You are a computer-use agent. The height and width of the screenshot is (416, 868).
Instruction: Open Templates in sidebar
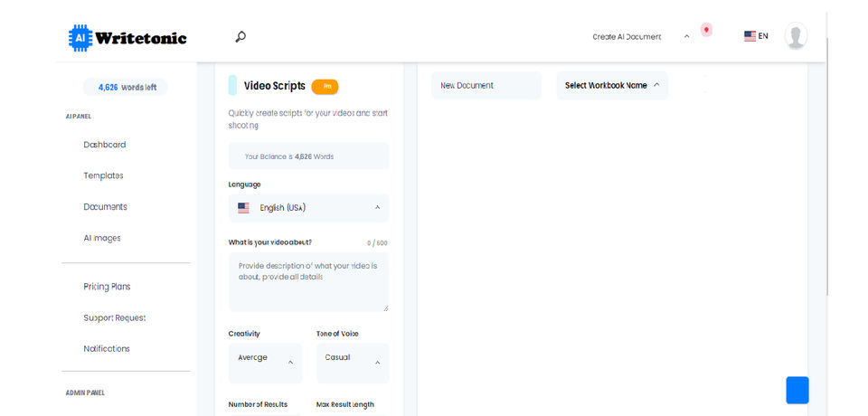click(x=103, y=175)
